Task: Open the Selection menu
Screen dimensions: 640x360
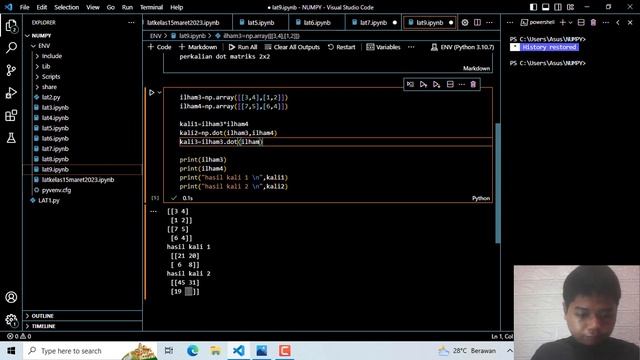Action: [x=67, y=7]
